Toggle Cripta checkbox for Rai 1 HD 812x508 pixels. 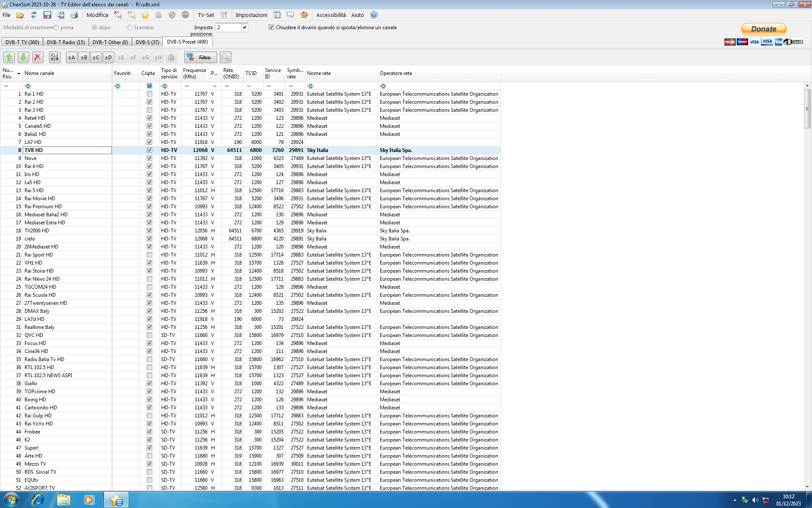tap(149, 94)
